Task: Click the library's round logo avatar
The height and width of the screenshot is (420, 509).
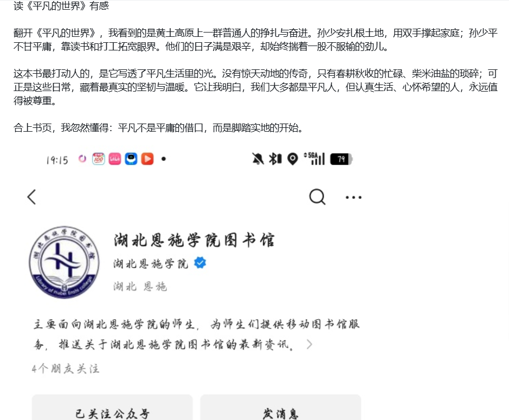Action: click(x=65, y=262)
